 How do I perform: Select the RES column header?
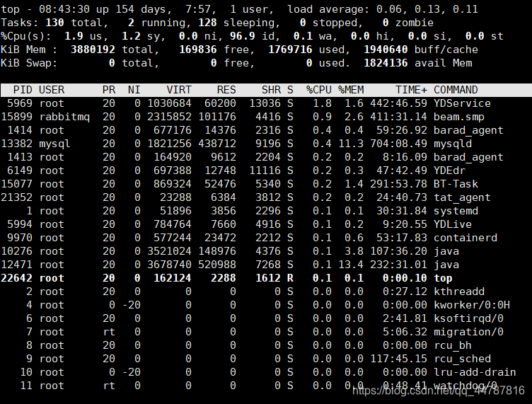(226, 90)
